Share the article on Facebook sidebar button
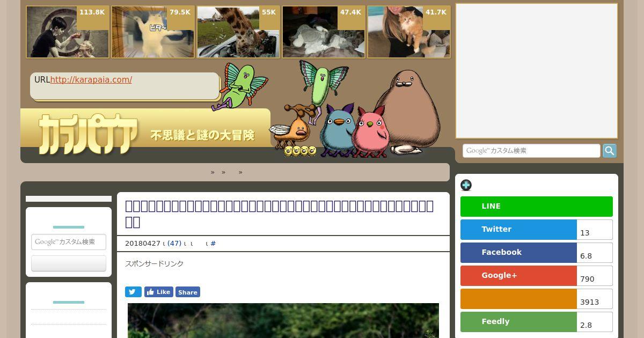This screenshot has height=338, width=644. pos(518,253)
